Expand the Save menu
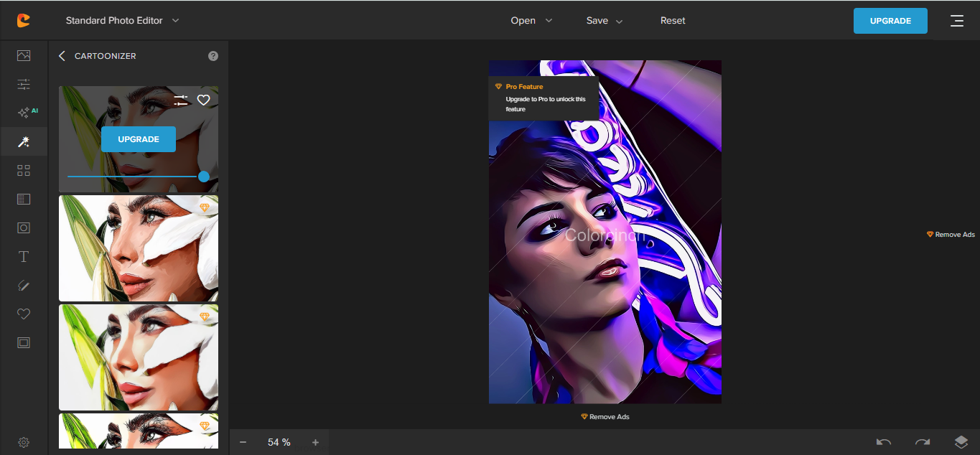The width and height of the screenshot is (980, 455). (x=604, y=21)
